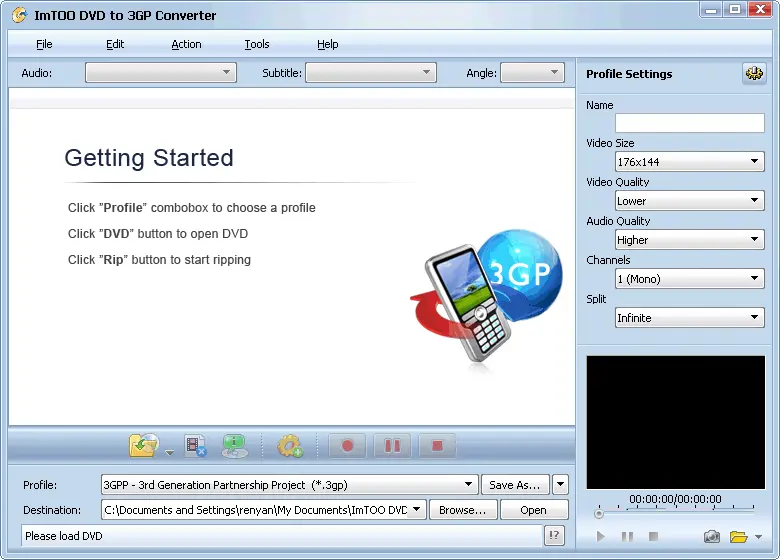Click the ImTOO application title icon
The width and height of the screenshot is (780, 560).
click(x=20, y=15)
